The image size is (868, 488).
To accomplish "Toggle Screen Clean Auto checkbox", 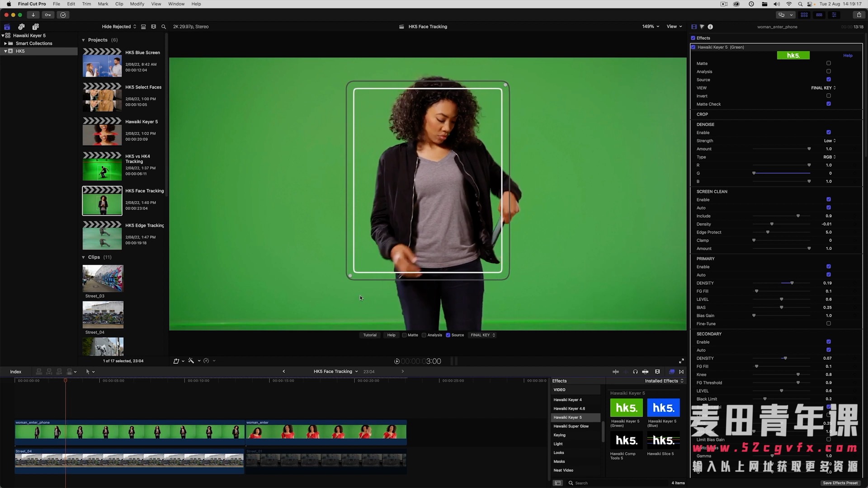I will coord(829,208).
